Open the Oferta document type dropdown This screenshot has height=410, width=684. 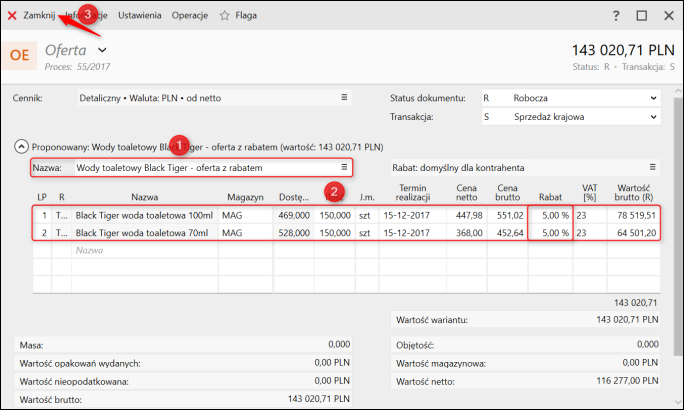click(102, 50)
